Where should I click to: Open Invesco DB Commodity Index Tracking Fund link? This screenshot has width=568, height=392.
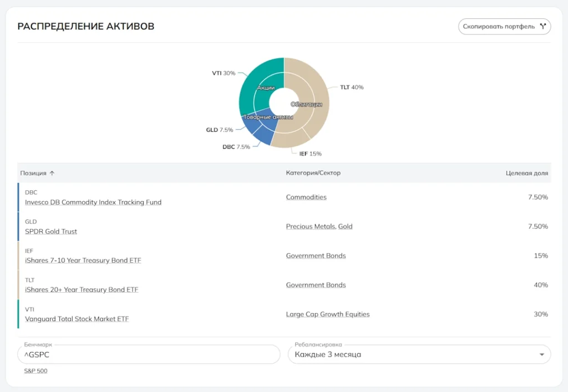[x=93, y=202]
